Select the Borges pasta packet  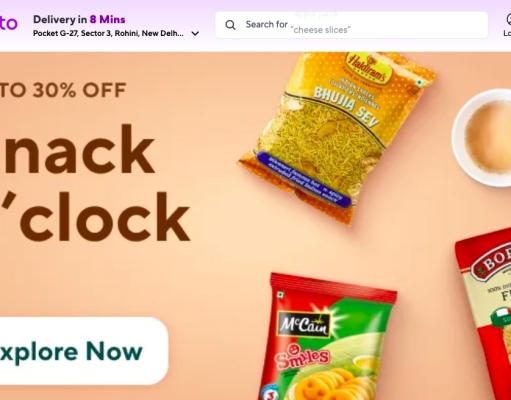click(x=483, y=313)
